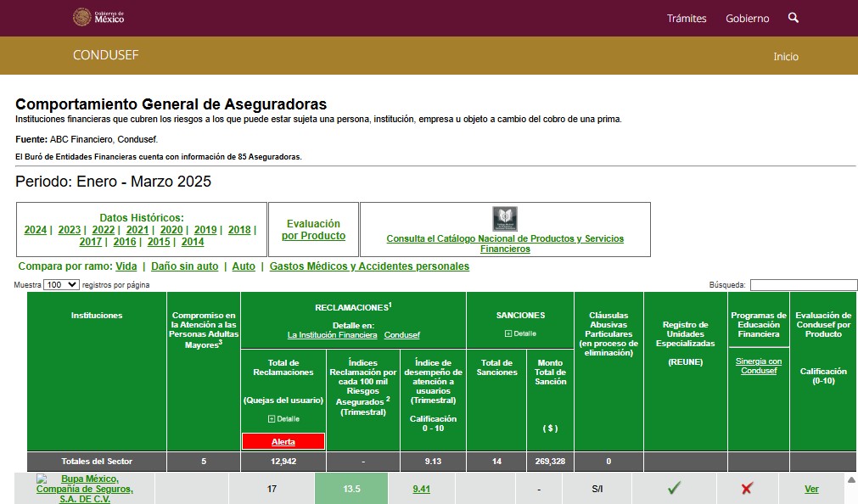The width and height of the screenshot is (858, 504).
Task: Open historical data for 2022
Action: click(103, 230)
